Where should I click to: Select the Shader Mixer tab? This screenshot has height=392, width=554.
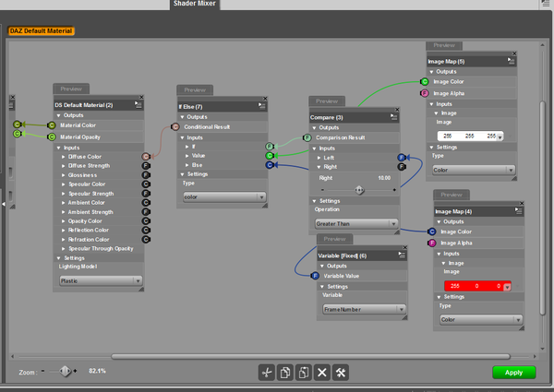pyautogui.click(x=195, y=4)
